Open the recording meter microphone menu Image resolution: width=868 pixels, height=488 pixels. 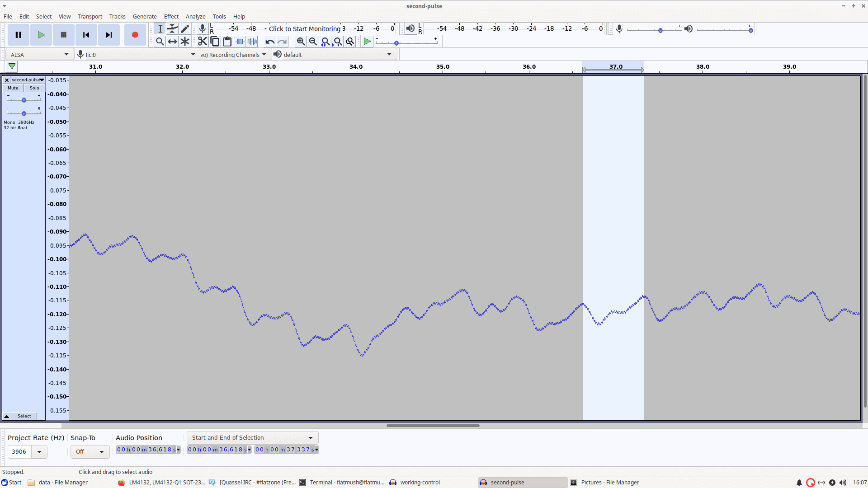(203, 29)
